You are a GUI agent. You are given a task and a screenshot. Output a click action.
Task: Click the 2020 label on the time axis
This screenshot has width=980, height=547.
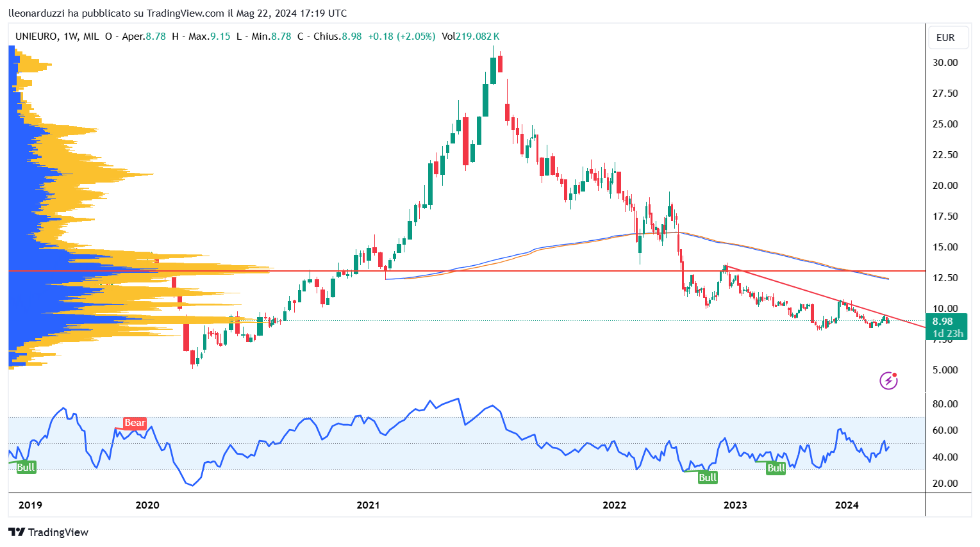pyautogui.click(x=147, y=505)
